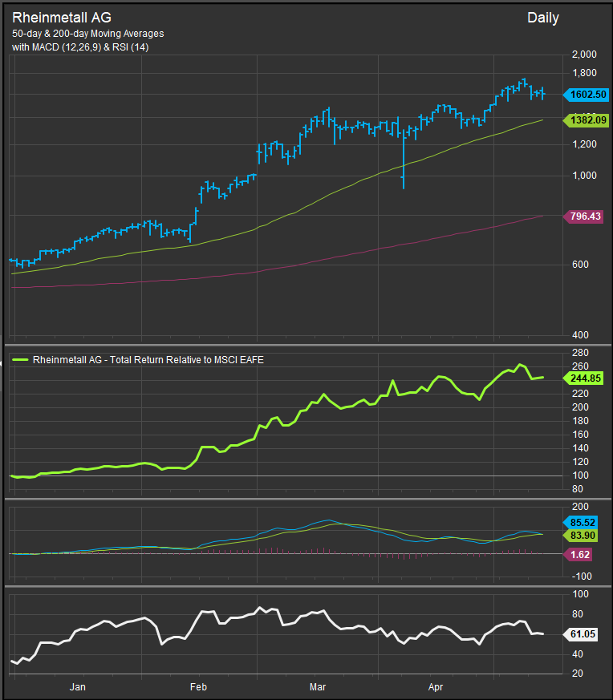Click the 400 price axis label

coord(580,335)
